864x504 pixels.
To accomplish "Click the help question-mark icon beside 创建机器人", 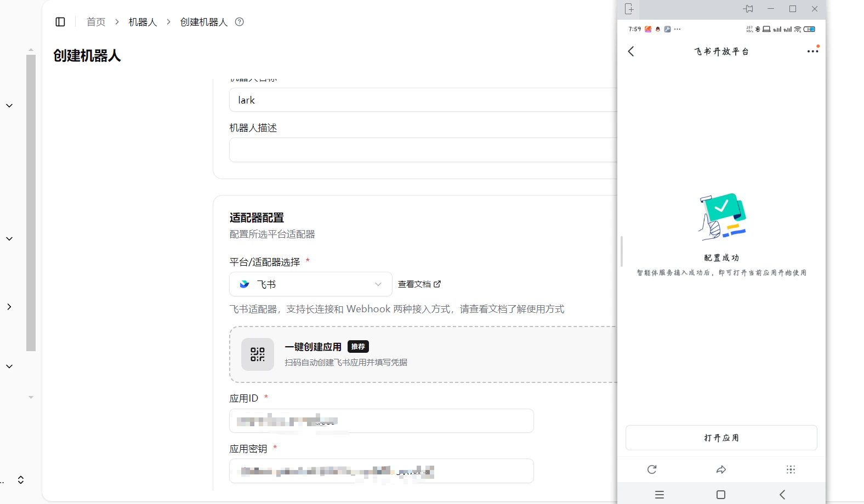I will [240, 22].
